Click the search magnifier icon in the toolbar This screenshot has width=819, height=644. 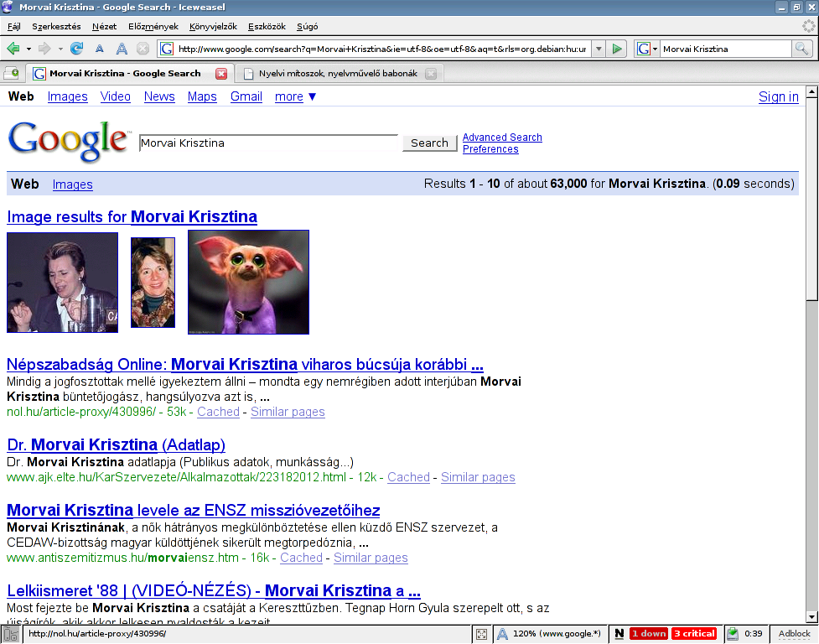click(x=802, y=49)
